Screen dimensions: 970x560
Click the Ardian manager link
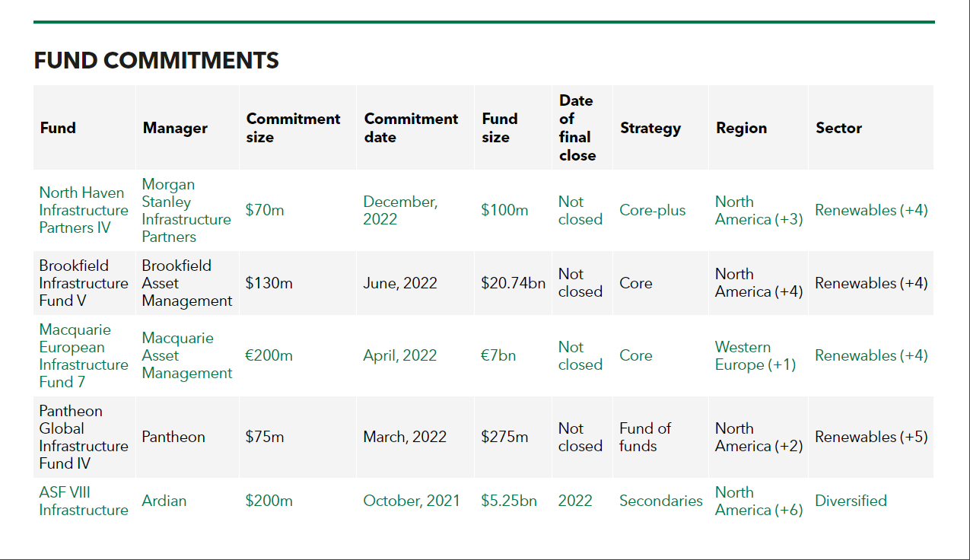[164, 501]
